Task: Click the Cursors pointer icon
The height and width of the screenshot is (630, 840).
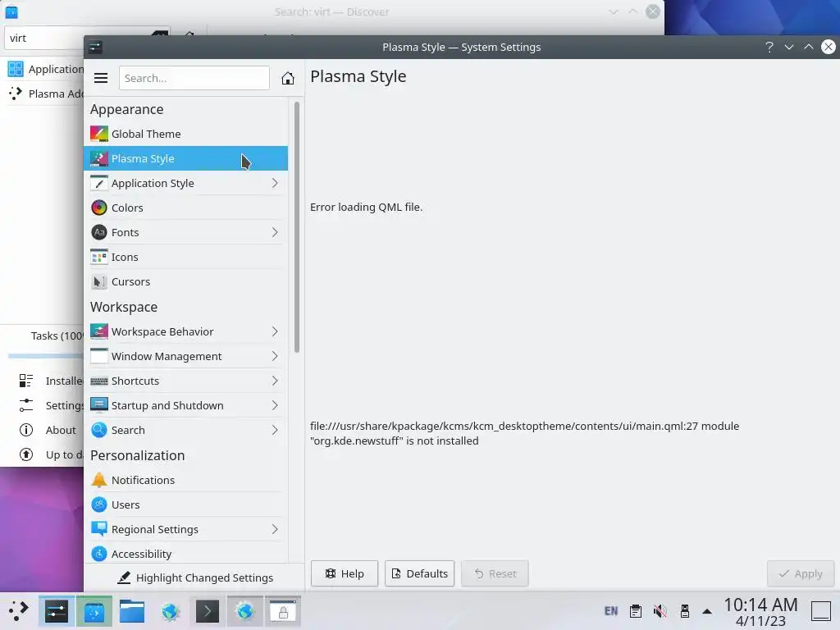Action: [99, 282]
